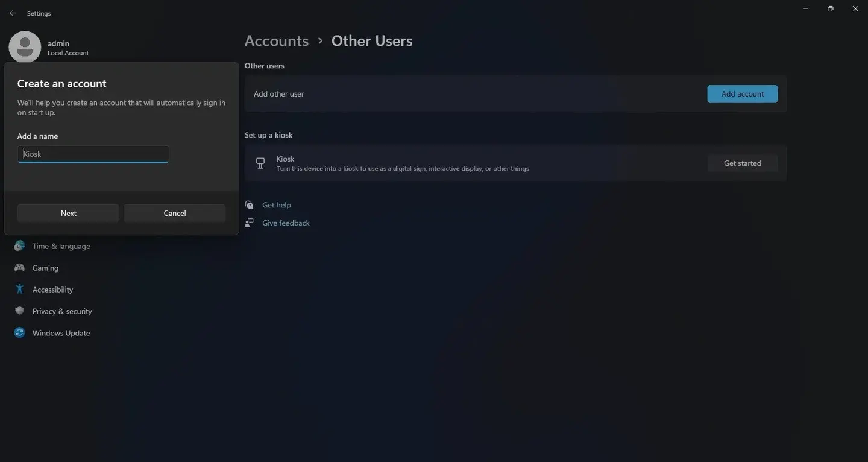Viewport: 868px width, 462px height.
Task: Click the Add a name text field
Action: (x=93, y=154)
